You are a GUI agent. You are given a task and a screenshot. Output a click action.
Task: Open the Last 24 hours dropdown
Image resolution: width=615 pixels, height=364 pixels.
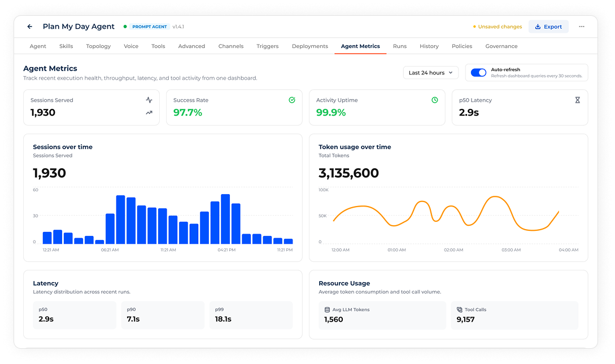(x=431, y=72)
